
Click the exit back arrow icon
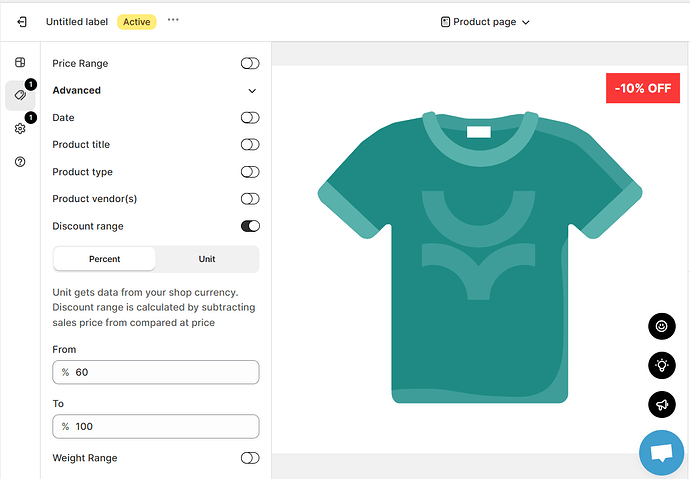22,21
